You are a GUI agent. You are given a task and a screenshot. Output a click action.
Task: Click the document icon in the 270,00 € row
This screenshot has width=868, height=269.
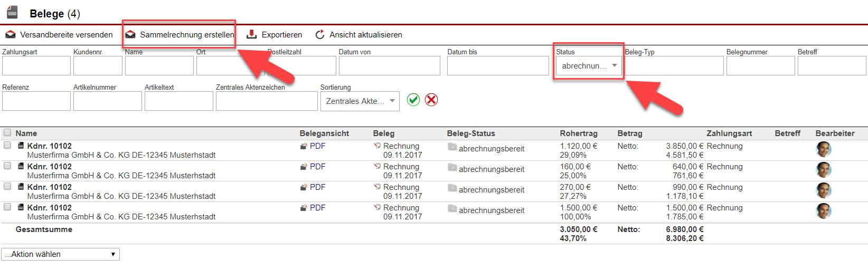click(21, 187)
